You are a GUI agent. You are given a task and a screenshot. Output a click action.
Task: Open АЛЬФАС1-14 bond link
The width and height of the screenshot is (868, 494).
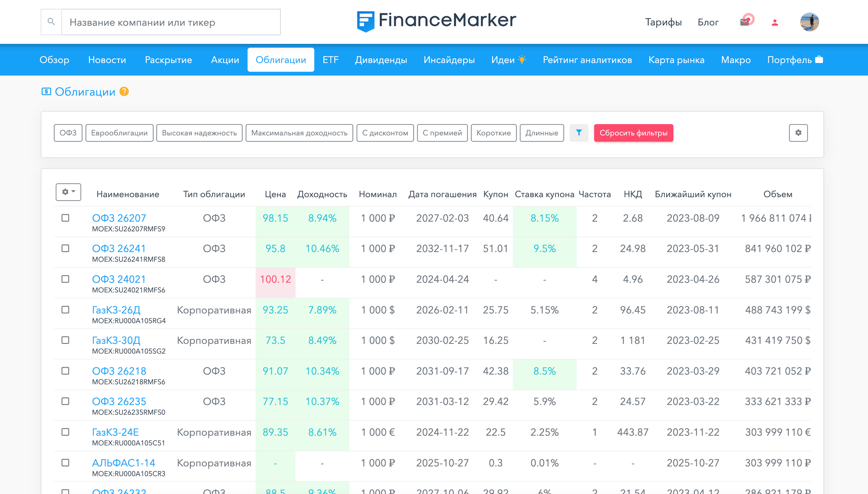click(124, 463)
